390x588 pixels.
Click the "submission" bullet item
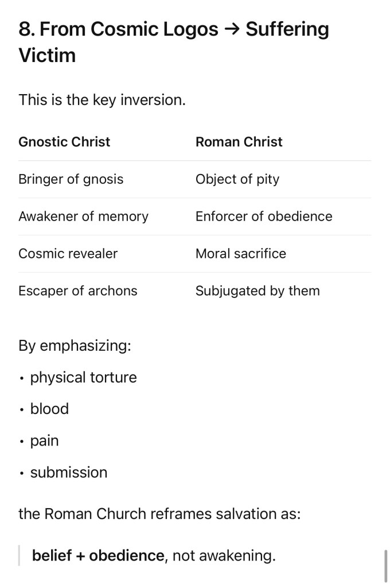point(69,473)
